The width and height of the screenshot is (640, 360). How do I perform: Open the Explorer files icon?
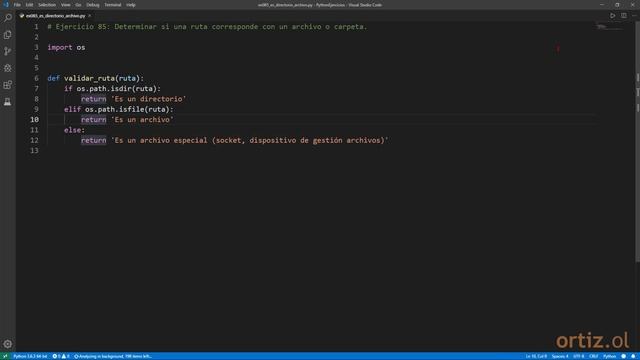7,35
